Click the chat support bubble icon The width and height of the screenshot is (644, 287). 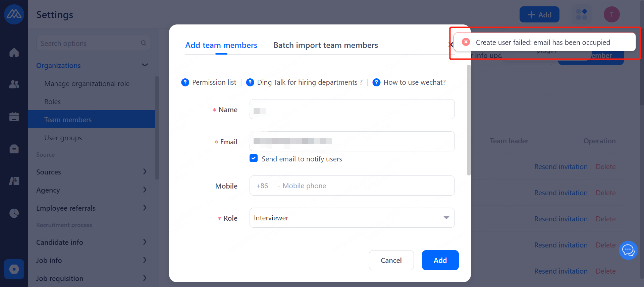tap(628, 250)
